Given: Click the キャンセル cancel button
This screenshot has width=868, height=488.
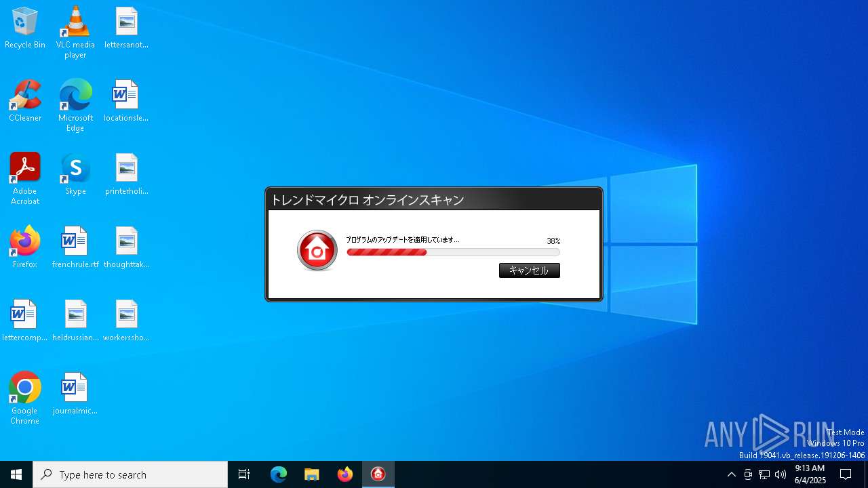Looking at the screenshot, I should pyautogui.click(x=530, y=270).
